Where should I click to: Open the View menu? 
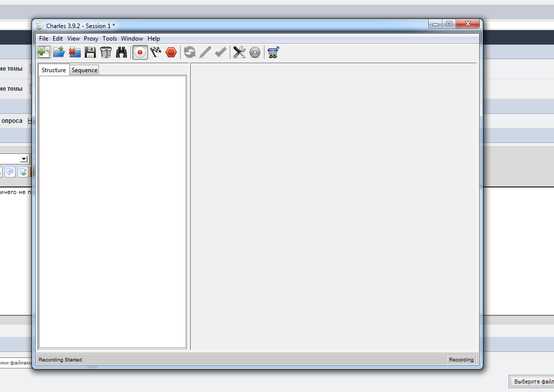point(73,39)
